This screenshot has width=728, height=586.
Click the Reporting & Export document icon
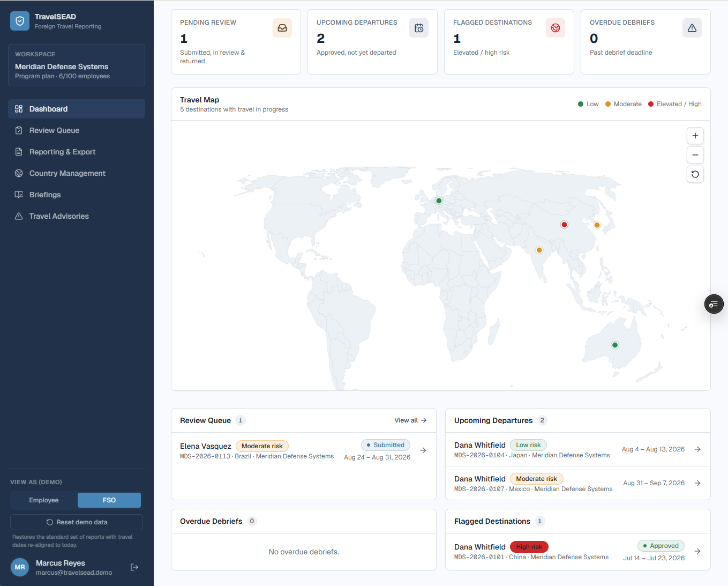coord(19,152)
